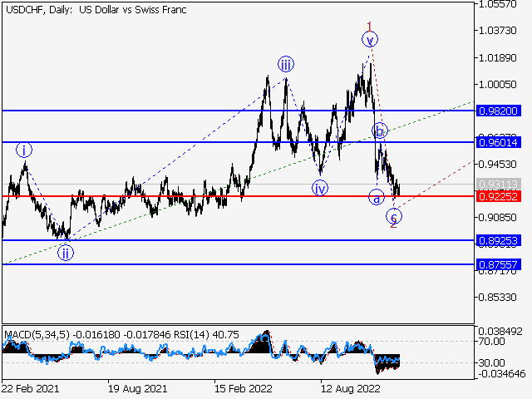Select the circled wave a label
The image size is (532, 399).
[377, 197]
